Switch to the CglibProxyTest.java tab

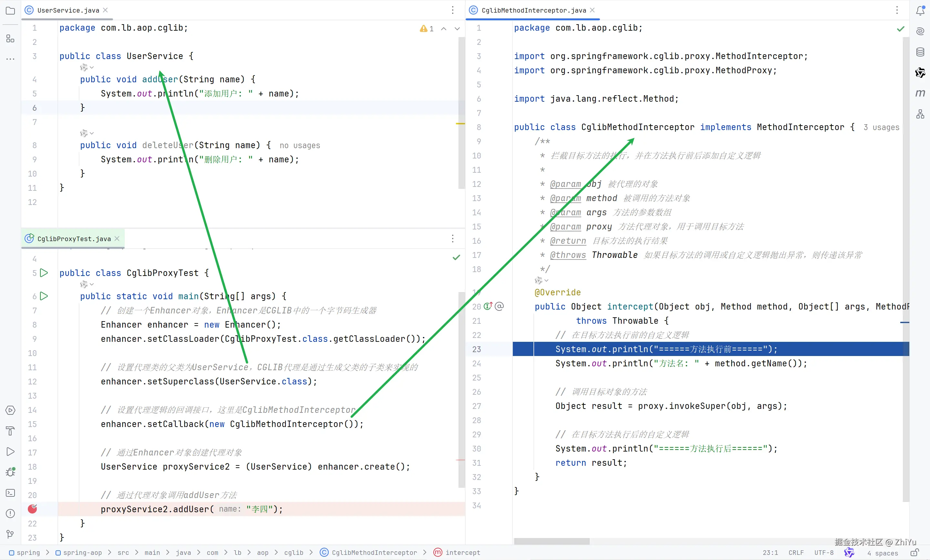(x=74, y=239)
